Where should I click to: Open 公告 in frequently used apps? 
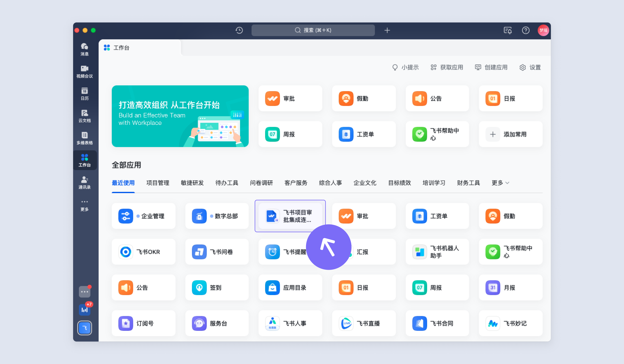(x=437, y=98)
